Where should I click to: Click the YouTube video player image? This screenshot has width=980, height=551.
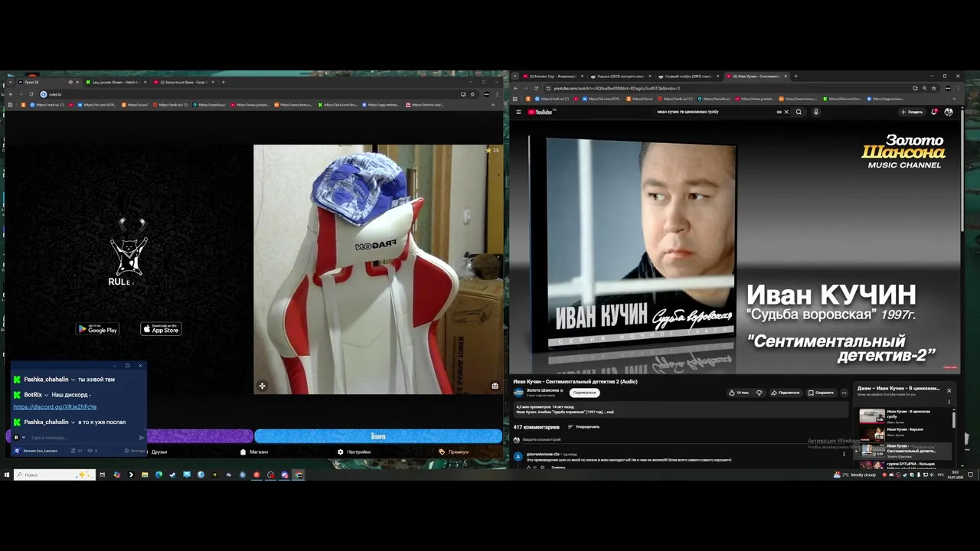click(735, 248)
